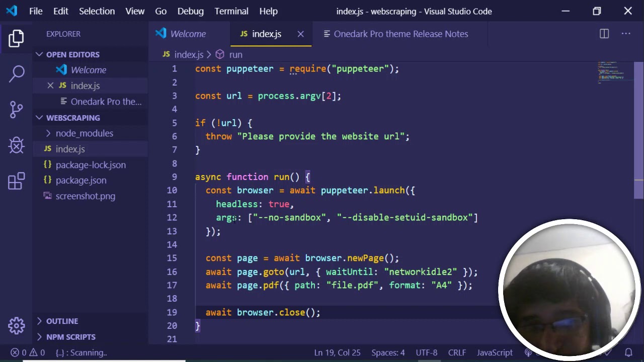
Task: Open the Extensions view icon
Action: pos(16,182)
